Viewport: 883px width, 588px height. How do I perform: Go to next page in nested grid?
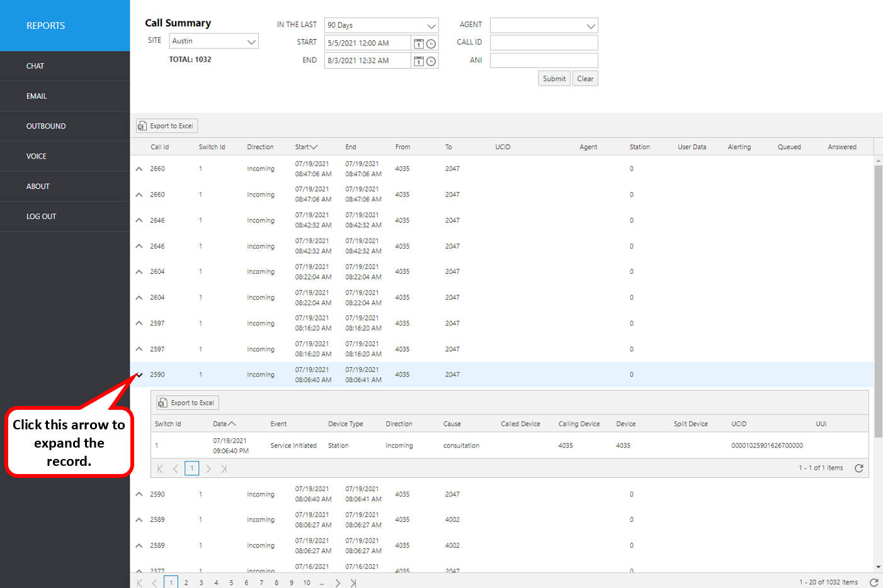[208, 468]
